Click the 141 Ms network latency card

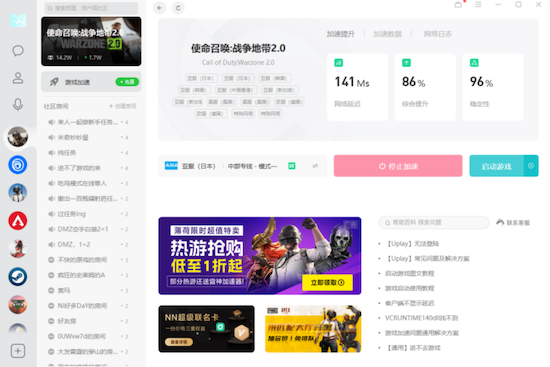(357, 87)
